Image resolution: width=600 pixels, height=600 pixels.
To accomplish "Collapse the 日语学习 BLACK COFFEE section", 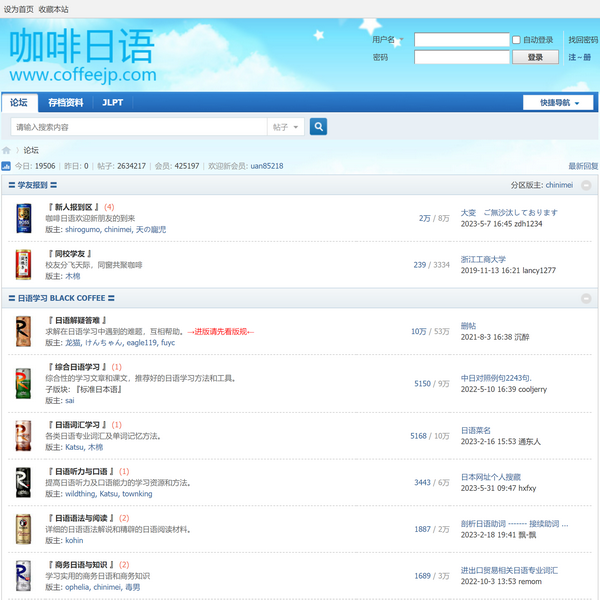I will [586, 298].
